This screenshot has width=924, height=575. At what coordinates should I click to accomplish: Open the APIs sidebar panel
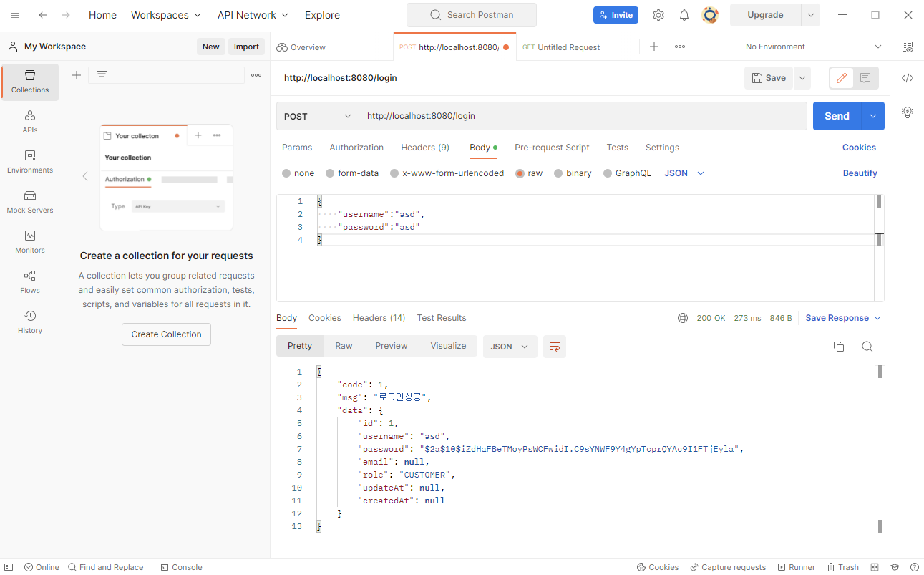click(29, 122)
